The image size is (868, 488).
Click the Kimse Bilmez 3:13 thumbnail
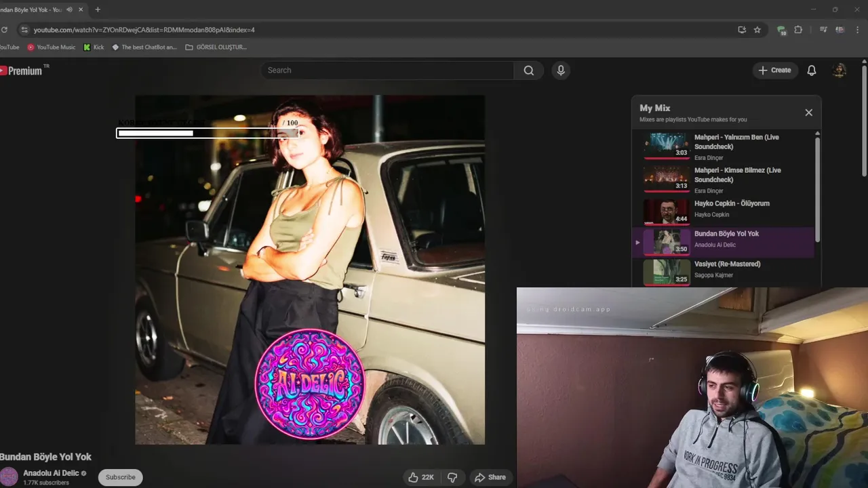tap(666, 179)
